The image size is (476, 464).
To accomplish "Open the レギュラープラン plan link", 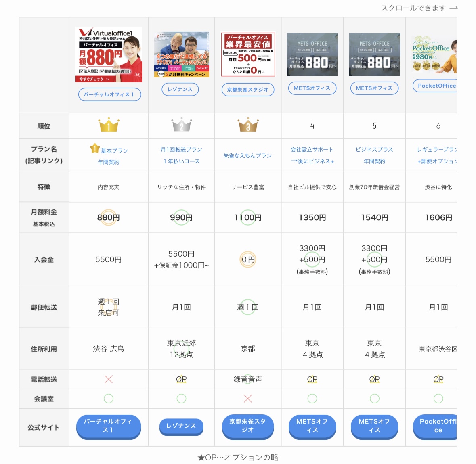I will tap(436, 150).
